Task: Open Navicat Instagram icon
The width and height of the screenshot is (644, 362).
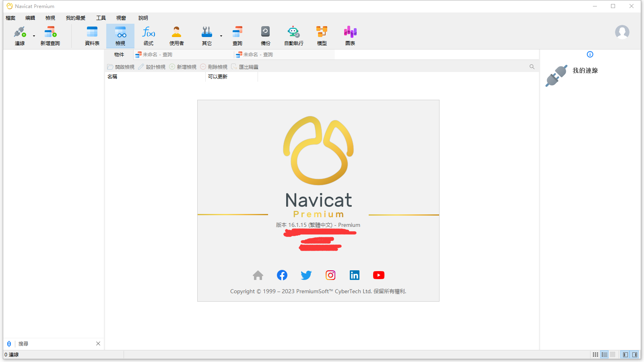Action: pyautogui.click(x=330, y=275)
